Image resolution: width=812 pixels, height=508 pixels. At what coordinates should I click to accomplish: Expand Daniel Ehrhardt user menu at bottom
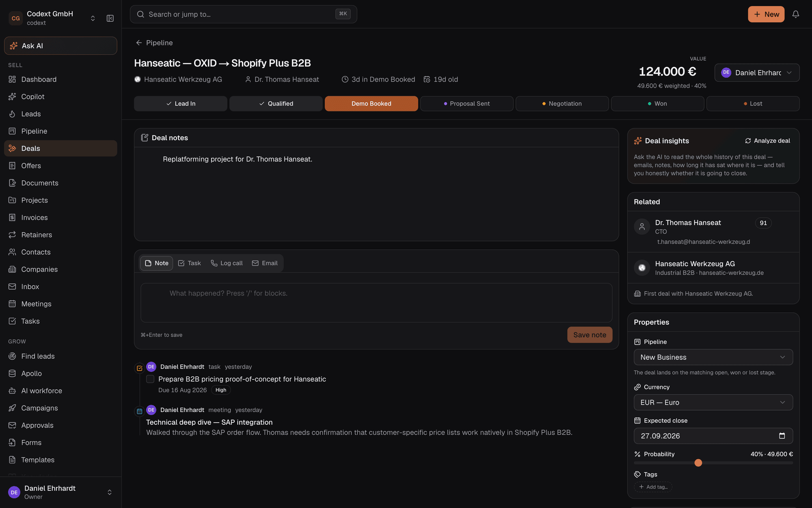(60, 492)
